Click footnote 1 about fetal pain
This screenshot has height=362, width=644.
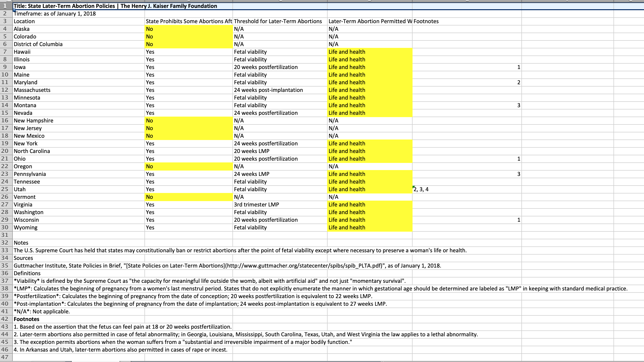click(123, 327)
